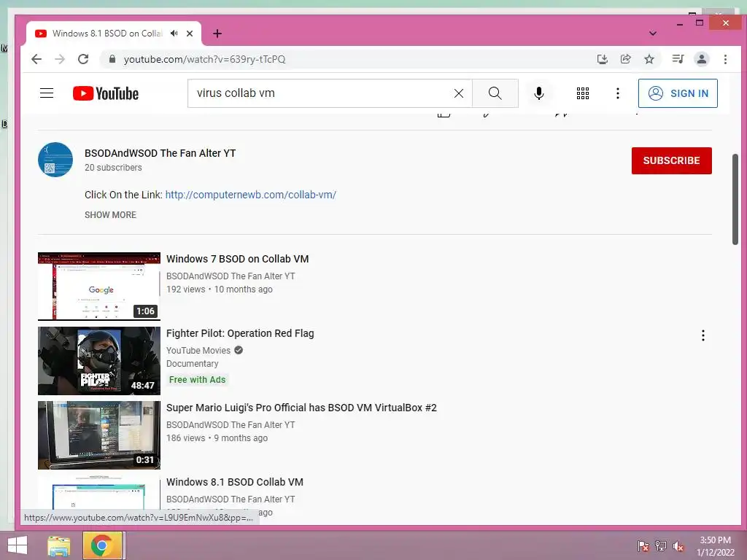Open the network tray icon
The height and width of the screenshot is (560, 747).
click(660, 546)
